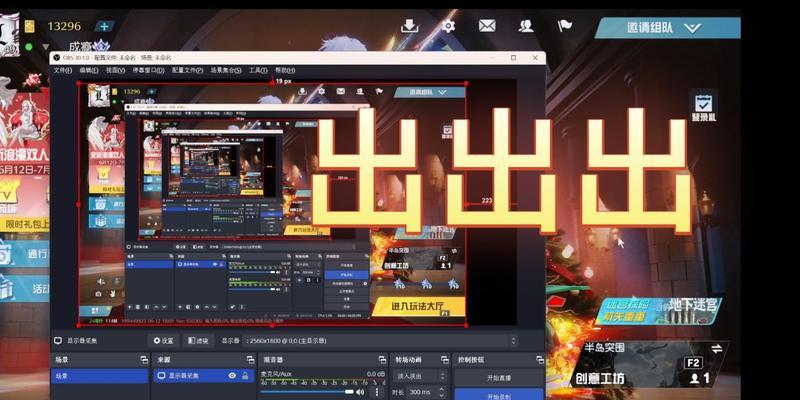
Task: Mute 麦克风/Aux with the speaker icon
Action: click(x=360, y=392)
